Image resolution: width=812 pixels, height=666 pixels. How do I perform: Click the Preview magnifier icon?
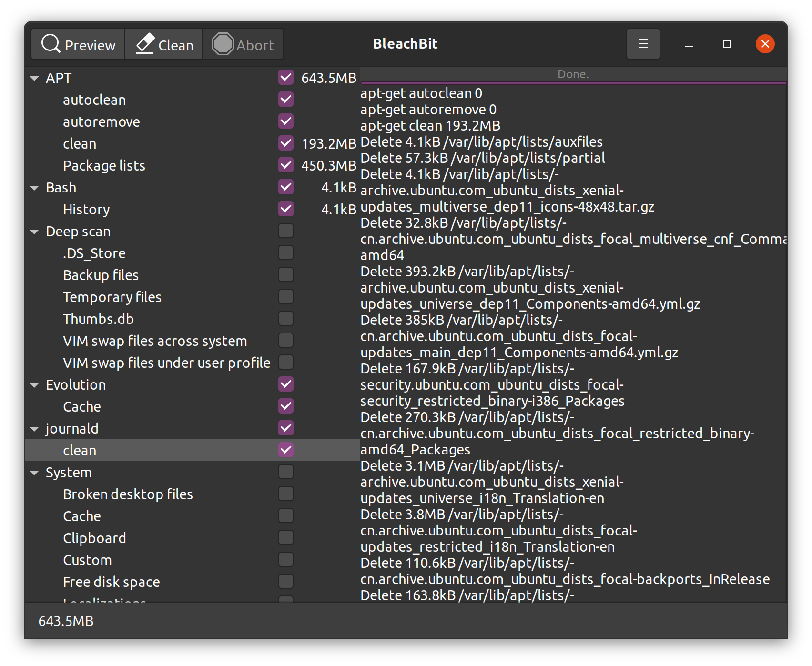tap(51, 44)
